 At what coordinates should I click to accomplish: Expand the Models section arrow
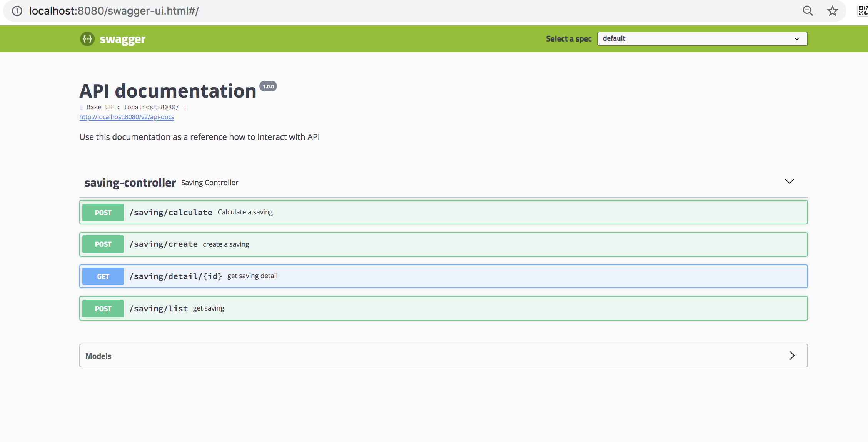click(792, 356)
